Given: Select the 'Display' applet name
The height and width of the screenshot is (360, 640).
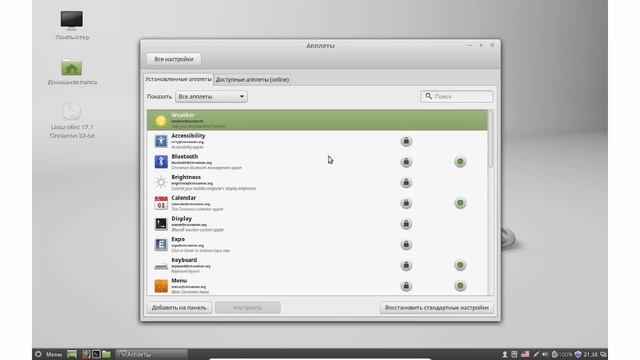Looking at the screenshot, I should click(182, 219).
